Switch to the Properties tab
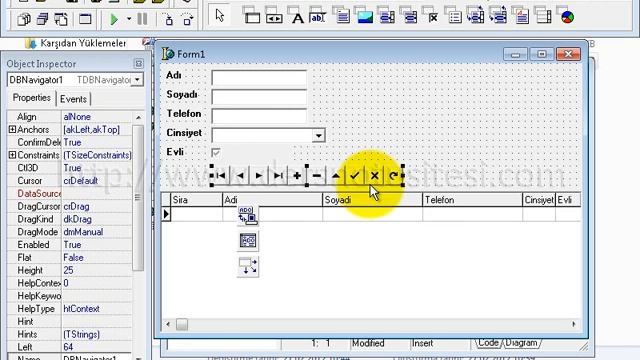This screenshot has height=360, width=640. tap(31, 98)
